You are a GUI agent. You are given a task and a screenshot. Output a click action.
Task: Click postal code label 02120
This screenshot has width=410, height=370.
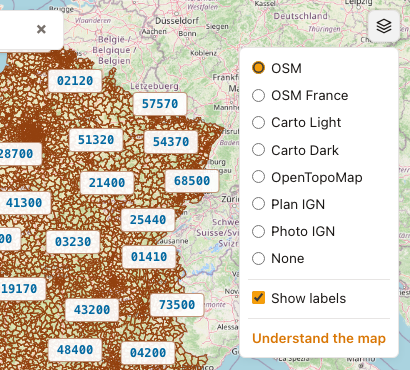point(75,81)
